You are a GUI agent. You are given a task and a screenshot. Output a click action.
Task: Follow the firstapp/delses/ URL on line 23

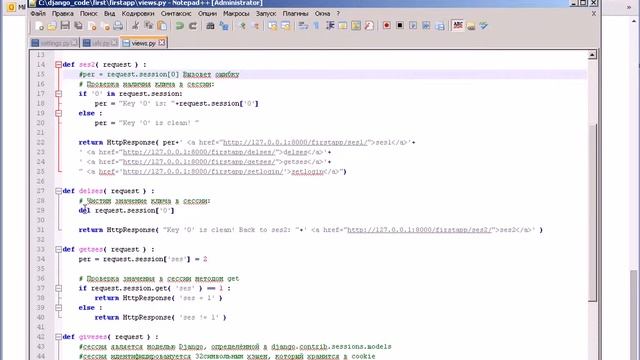(199, 152)
